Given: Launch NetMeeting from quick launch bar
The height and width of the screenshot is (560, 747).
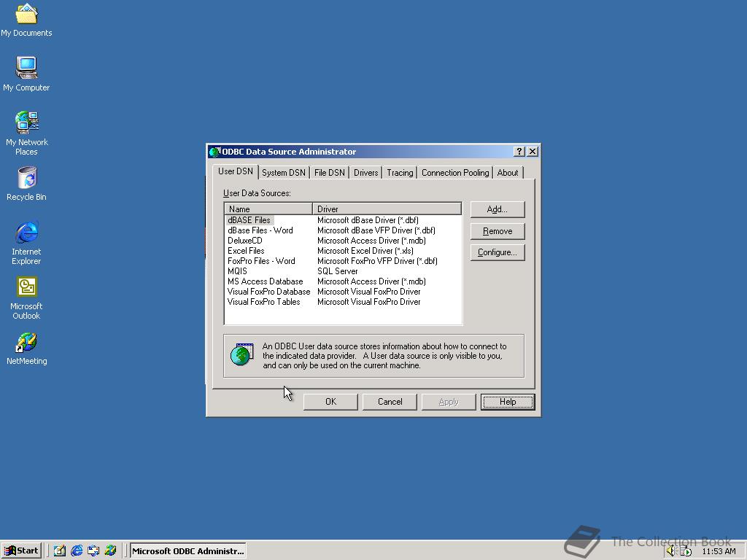Looking at the screenshot, I should click(x=111, y=551).
